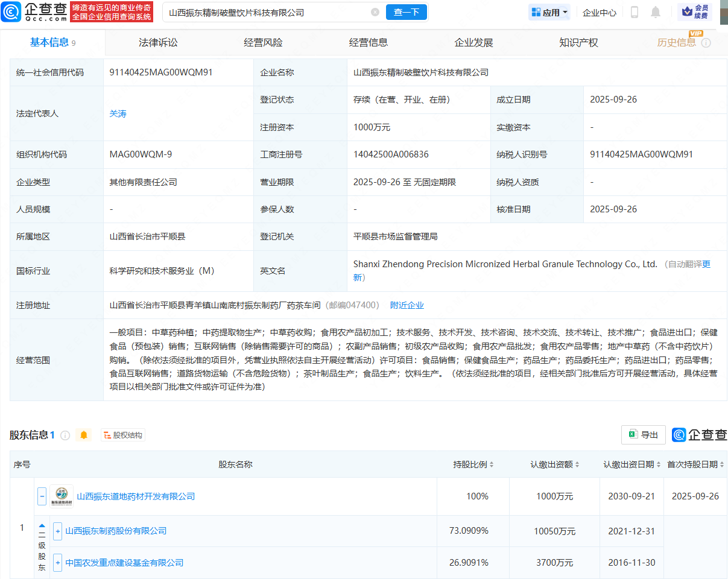Clear search box using × icon
Viewport: 728px width, 579px height.
[376, 11]
